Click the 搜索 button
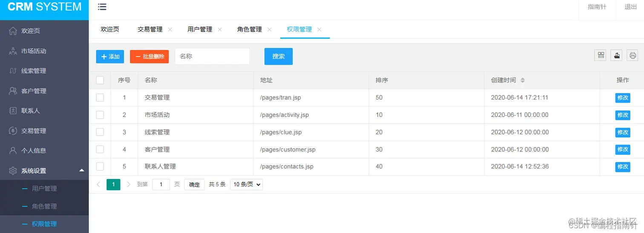 point(279,56)
